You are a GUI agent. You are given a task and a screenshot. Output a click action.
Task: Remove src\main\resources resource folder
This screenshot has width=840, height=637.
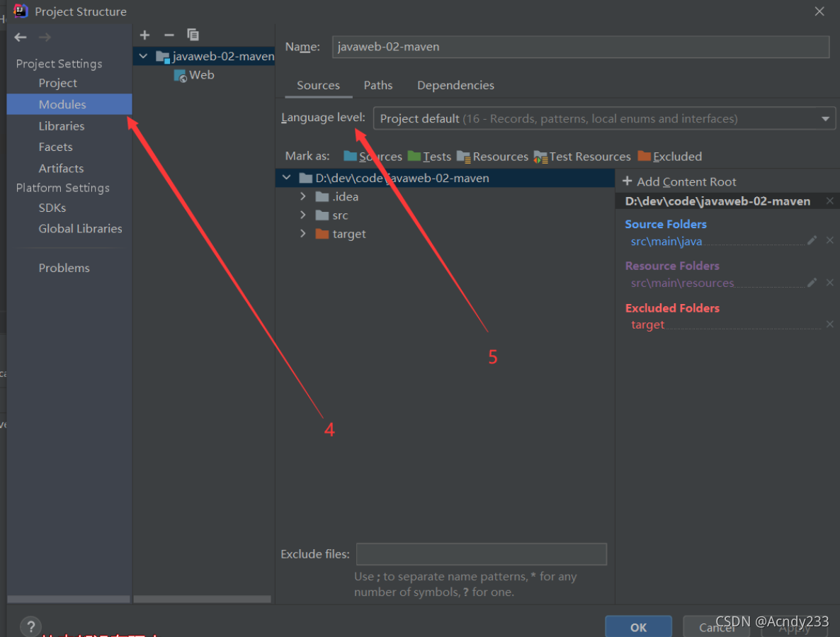[x=830, y=282]
